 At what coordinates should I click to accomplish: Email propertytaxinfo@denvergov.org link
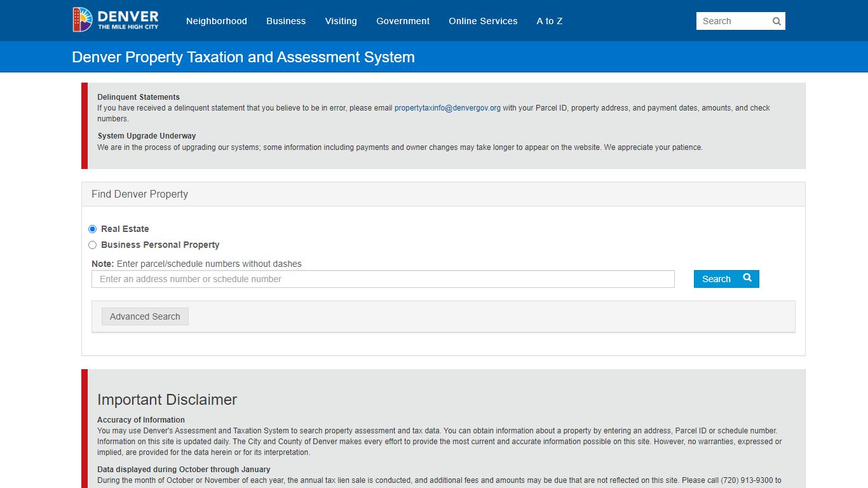447,108
